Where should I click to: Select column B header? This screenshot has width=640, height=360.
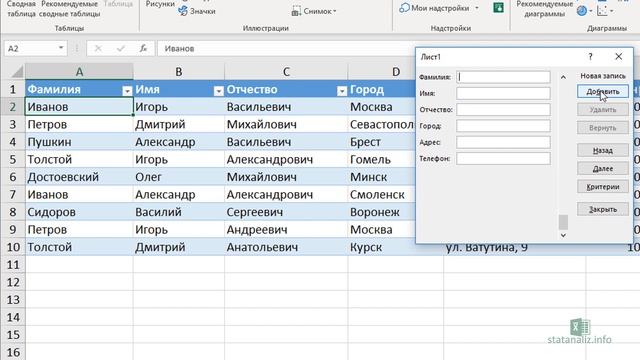click(x=179, y=72)
